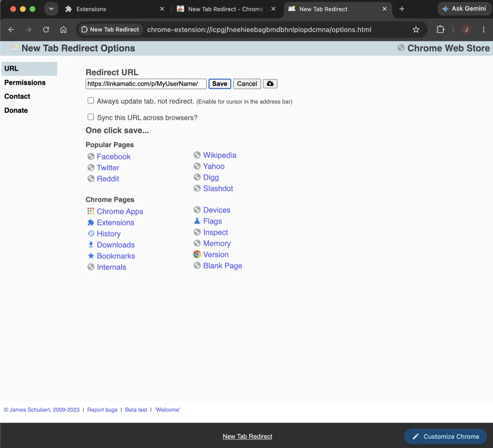
Task: Click the Wikipedia quick-save link
Action: [x=220, y=155]
